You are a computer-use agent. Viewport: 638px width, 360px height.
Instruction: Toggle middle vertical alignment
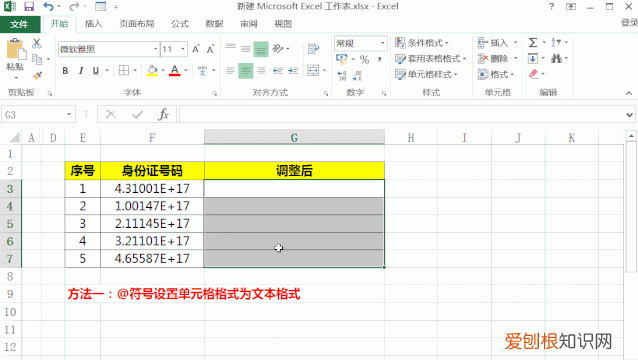pos(246,49)
